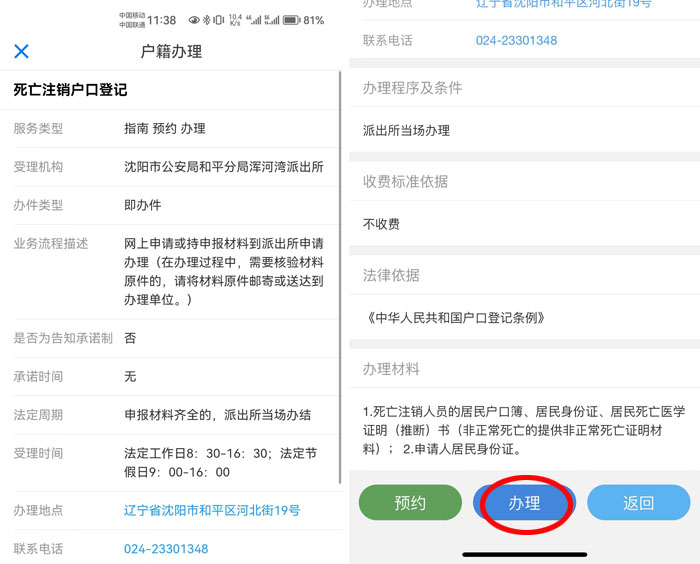The height and width of the screenshot is (564, 700).
Task: Tap the 办理程序及条件 section header
Action: pos(412,88)
